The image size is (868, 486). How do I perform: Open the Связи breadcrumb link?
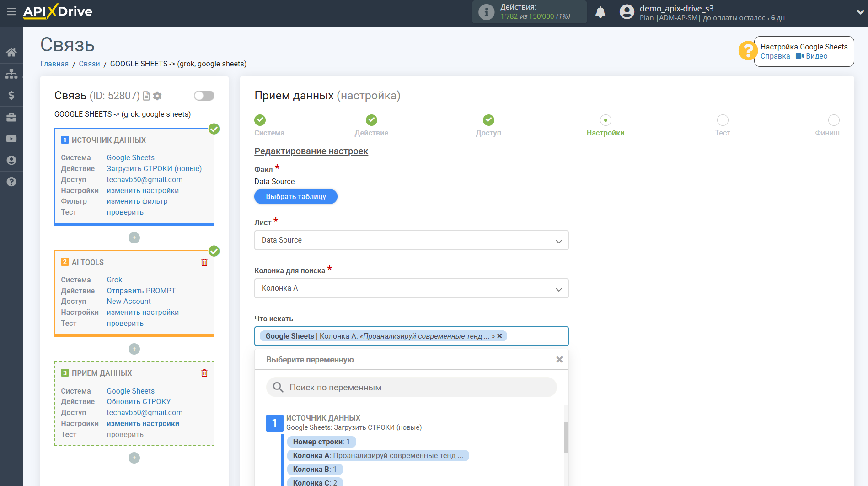(x=89, y=64)
